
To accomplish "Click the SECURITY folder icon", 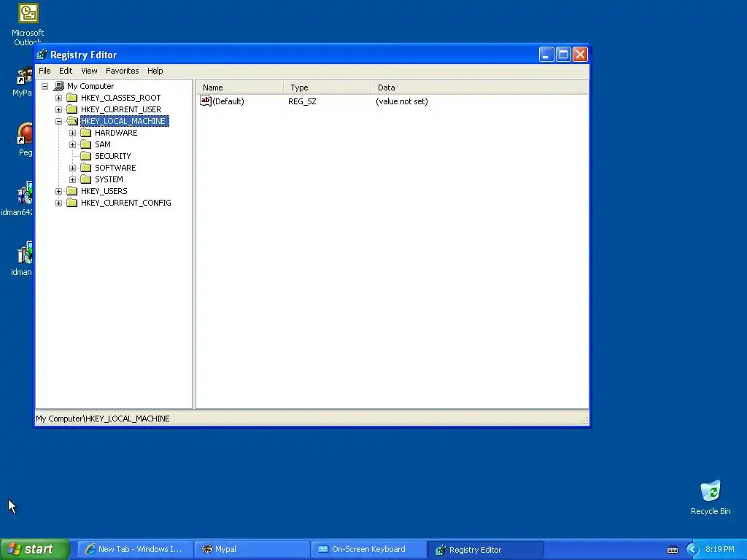I will pyautogui.click(x=86, y=156).
